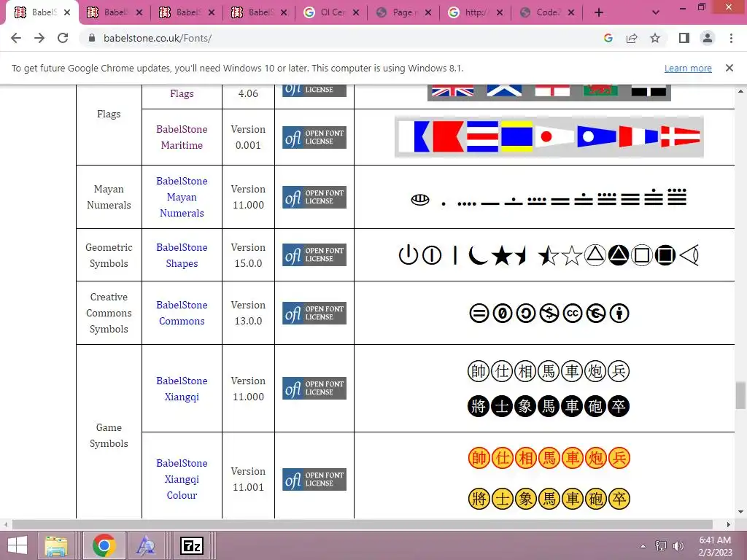
Task: Click the horizontal scrollbar at page bottom
Action: click(362, 524)
